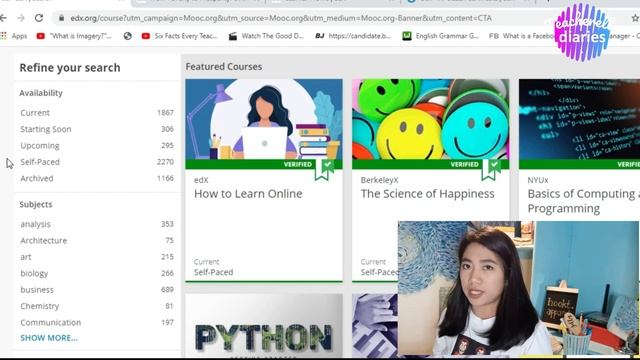Click the Current count 1867
Screen dimensions: 640x360
pos(165,113)
